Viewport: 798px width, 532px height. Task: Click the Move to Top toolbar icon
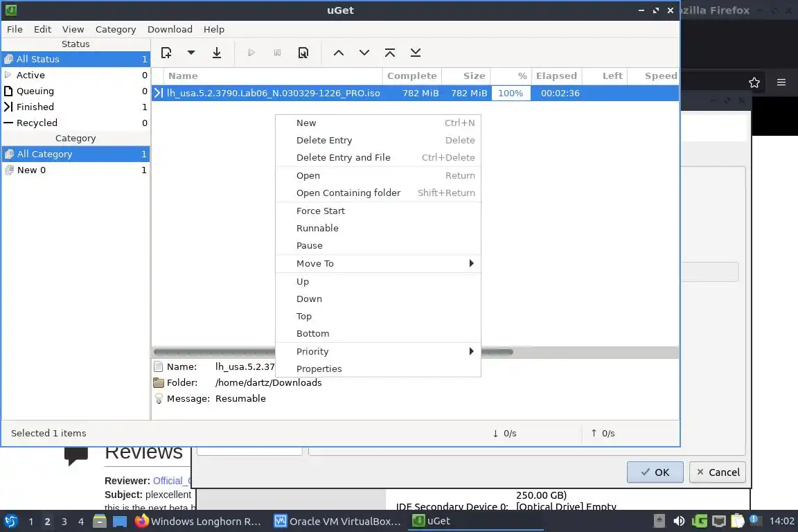[390, 53]
